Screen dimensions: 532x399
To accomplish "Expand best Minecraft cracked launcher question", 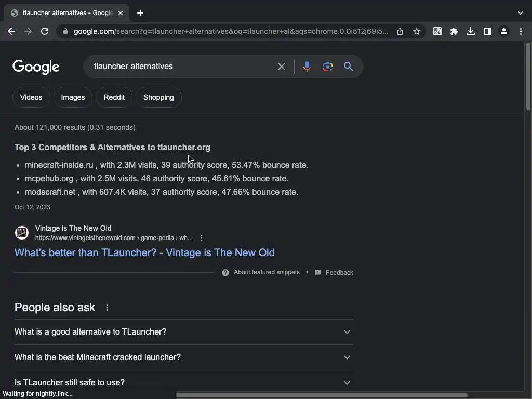I will click(x=183, y=357).
